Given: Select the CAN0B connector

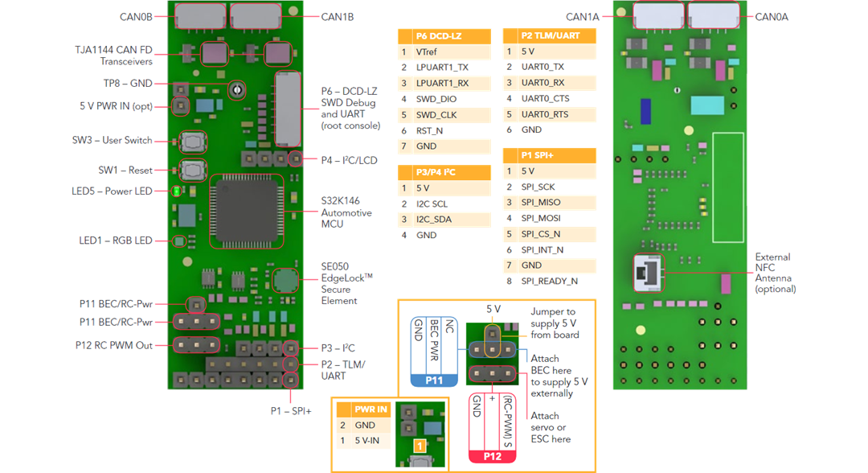Looking at the screenshot, I should click(199, 16).
